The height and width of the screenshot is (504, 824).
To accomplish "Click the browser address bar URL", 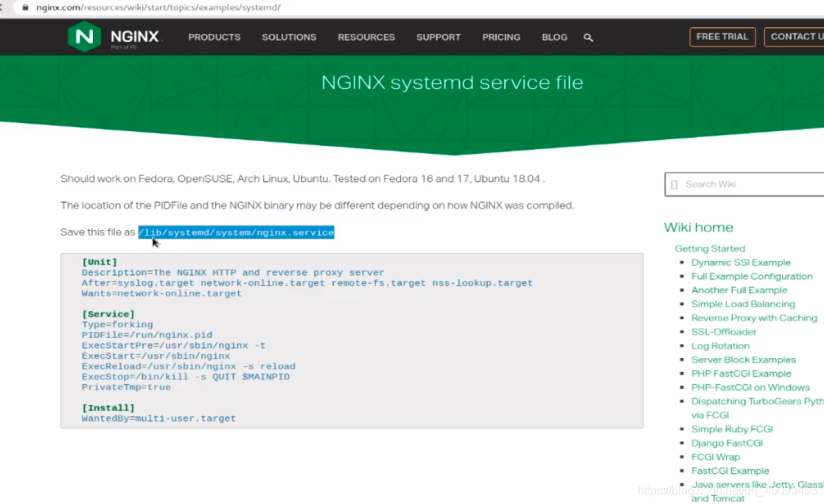I will tap(158, 7).
